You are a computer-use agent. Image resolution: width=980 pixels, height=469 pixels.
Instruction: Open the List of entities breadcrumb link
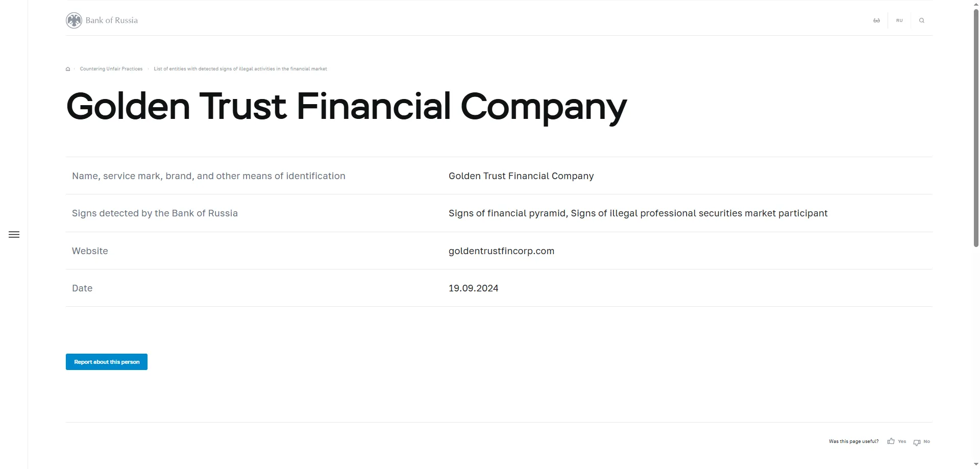pyautogui.click(x=240, y=69)
